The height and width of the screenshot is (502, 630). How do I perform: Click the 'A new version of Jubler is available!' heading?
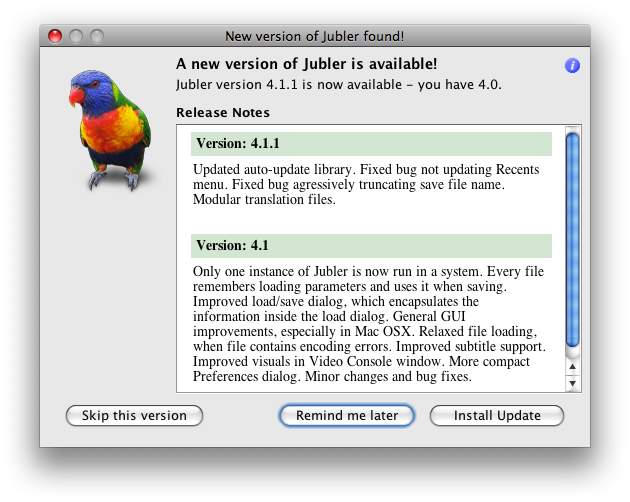pos(306,64)
